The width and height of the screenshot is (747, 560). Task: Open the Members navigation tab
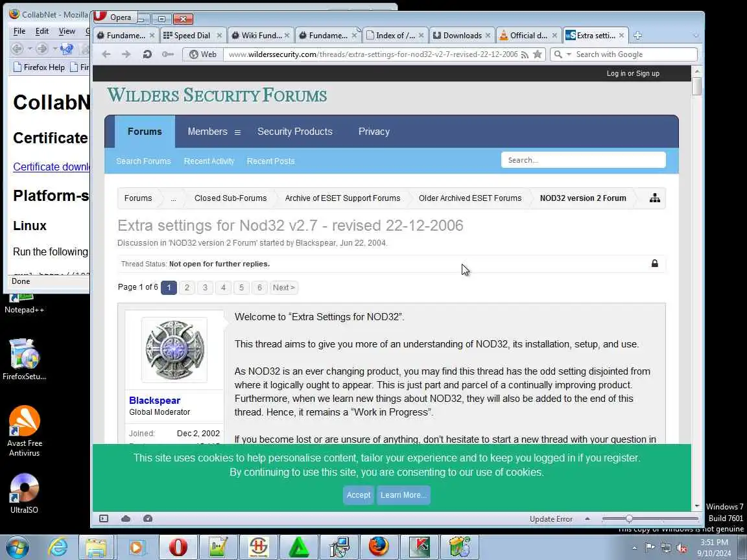207,132
